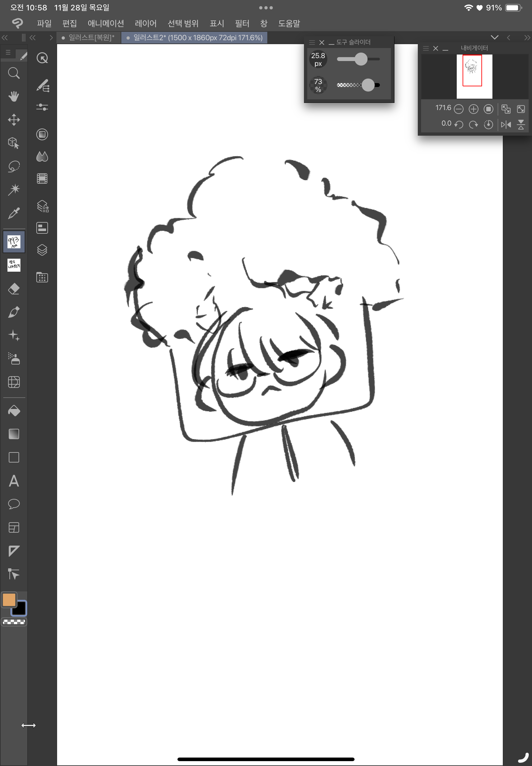The height and width of the screenshot is (766, 532).
Task: Select the Operation object tool
Action: coord(14,143)
